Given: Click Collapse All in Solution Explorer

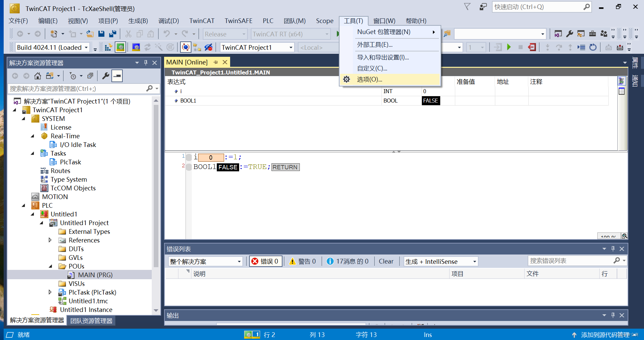Looking at the screenshot, I should click(90, 76).
